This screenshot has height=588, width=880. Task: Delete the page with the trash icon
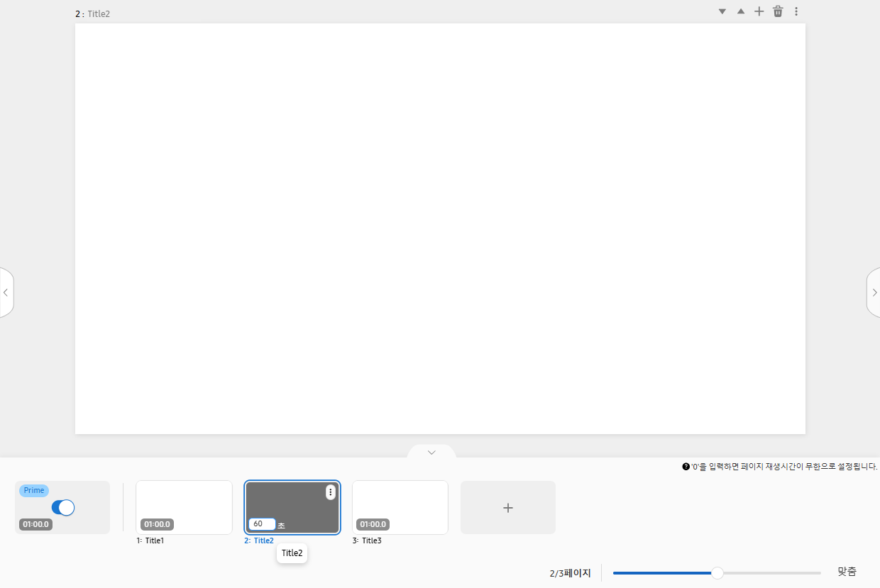[778, 11]
